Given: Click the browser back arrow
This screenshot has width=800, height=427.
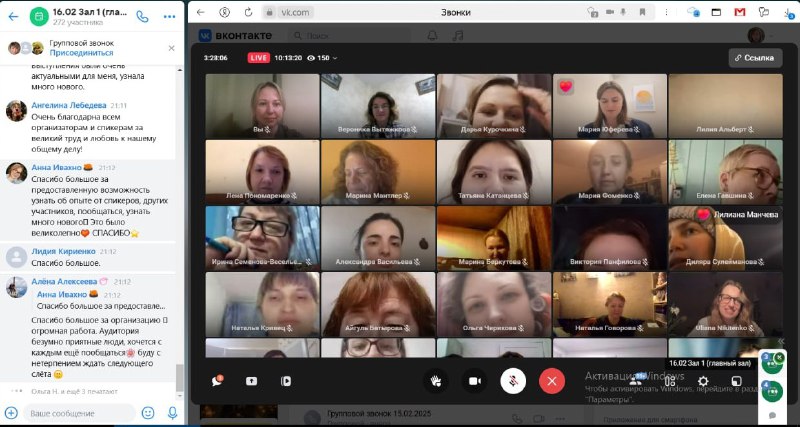Looking at the screenshot, I should click(201, 12).
